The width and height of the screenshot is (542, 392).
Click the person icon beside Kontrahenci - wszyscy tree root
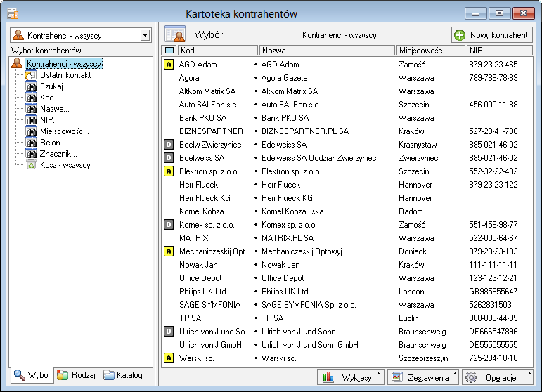pyautogui.click(x=17, y=63)
